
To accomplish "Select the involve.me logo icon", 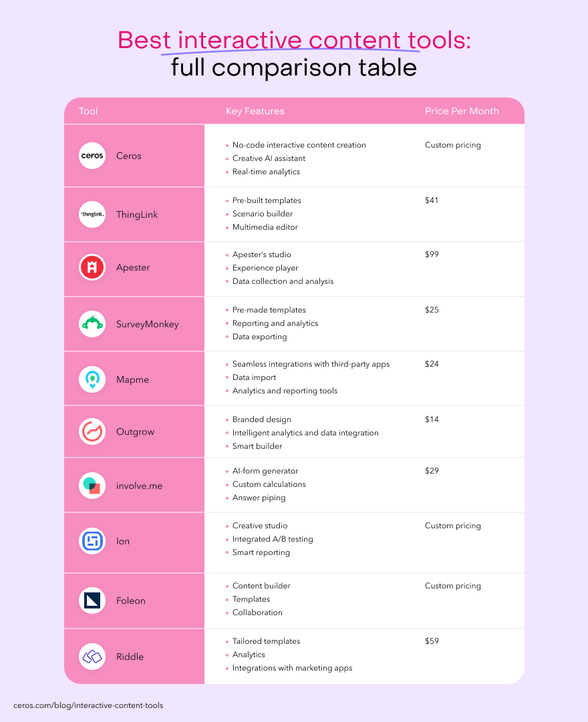I will pyautogui.click(x=92, y=486).
